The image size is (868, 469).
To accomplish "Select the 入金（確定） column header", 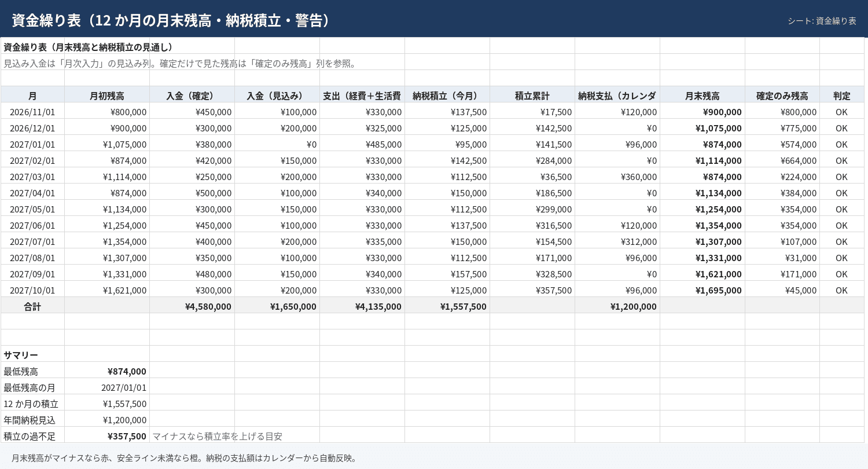I will [192, 96].
